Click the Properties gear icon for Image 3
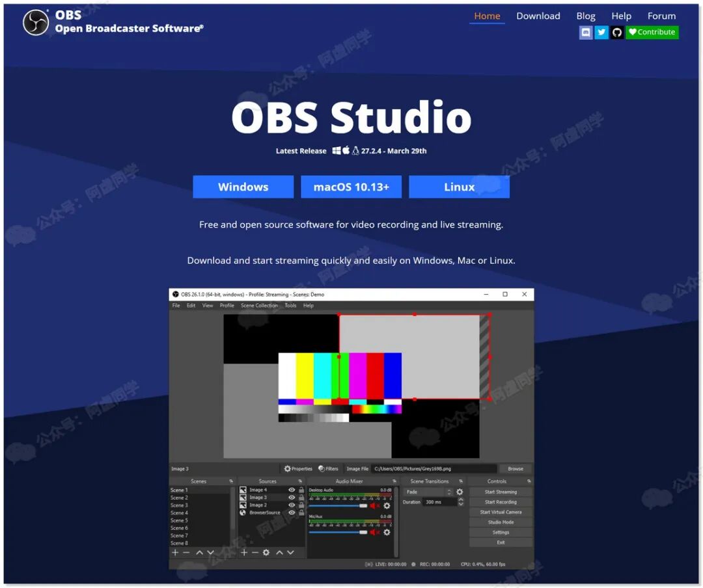Screen dimensions: 703x588 [x=288, y=469]
